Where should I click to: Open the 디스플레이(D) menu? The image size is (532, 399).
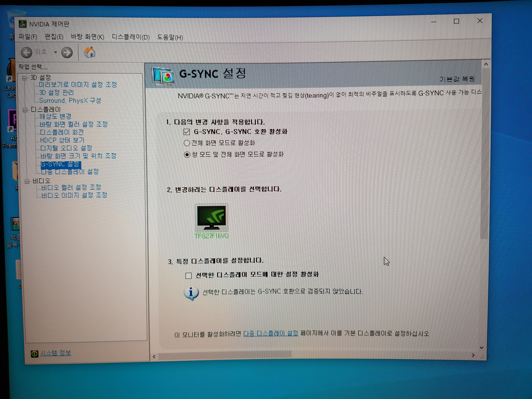131,37
